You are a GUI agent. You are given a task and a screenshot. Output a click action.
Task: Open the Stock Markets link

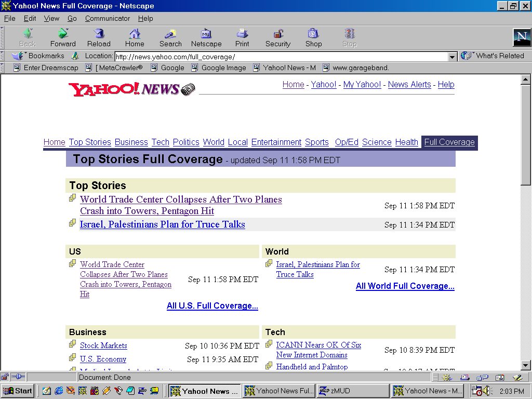(103, 345)
